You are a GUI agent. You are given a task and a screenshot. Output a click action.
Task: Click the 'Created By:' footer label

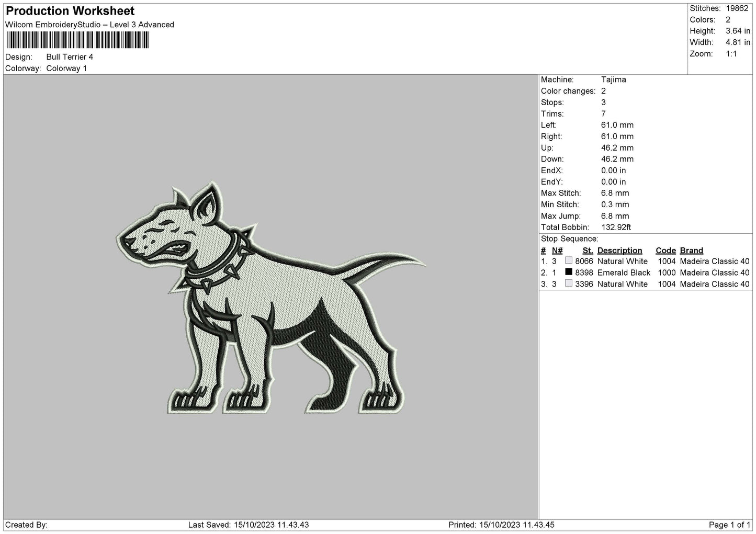pos(26,525)
